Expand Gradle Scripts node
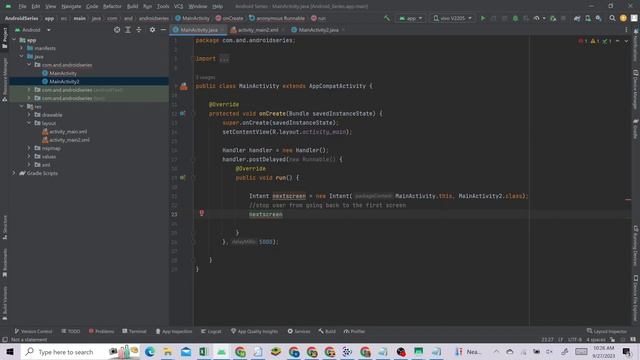The image size is (640, 360). tap(14, 173)
